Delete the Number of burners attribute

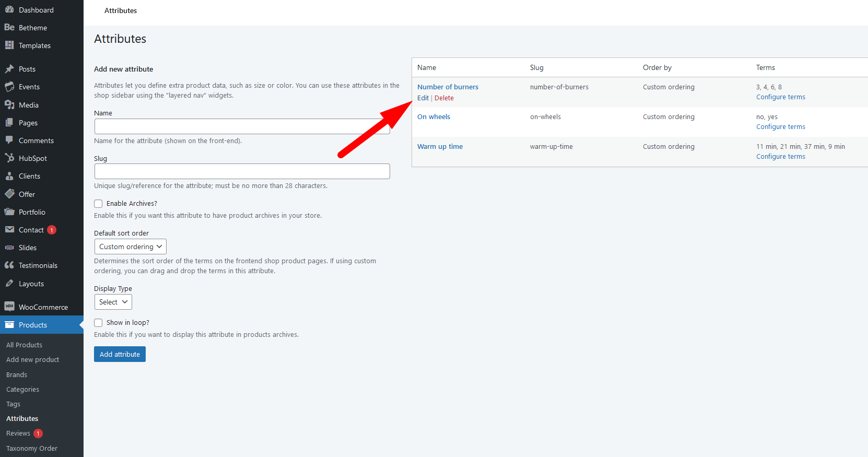coord(444,98)
